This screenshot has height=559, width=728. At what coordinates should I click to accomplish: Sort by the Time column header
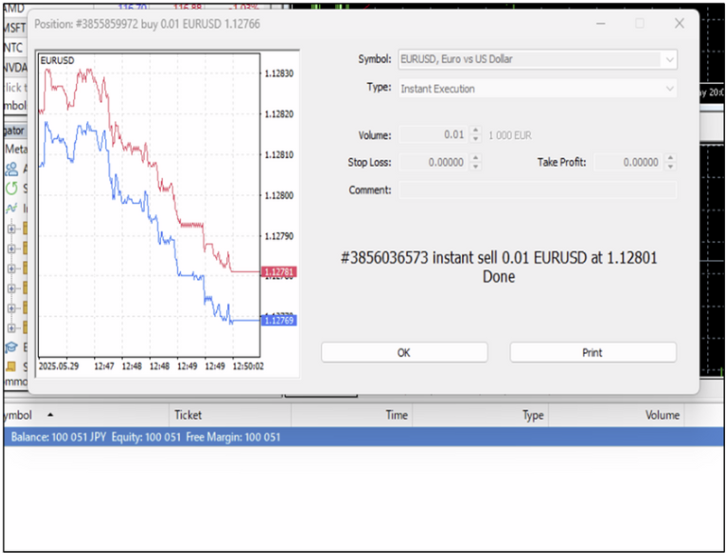coord(396,415)
